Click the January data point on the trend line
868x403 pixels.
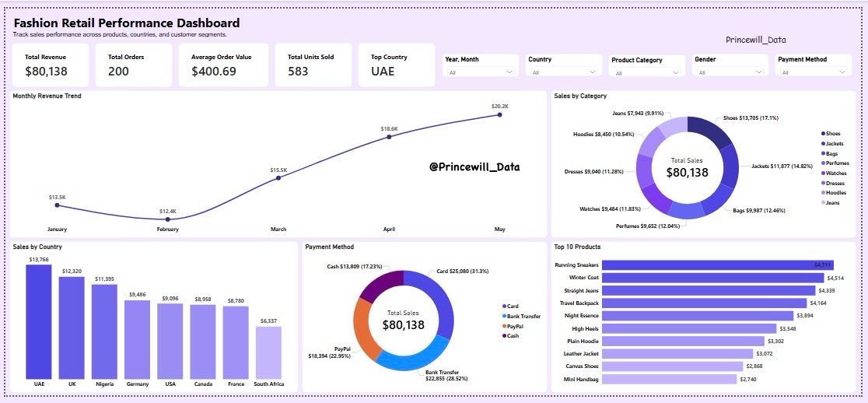pos(57,205)
